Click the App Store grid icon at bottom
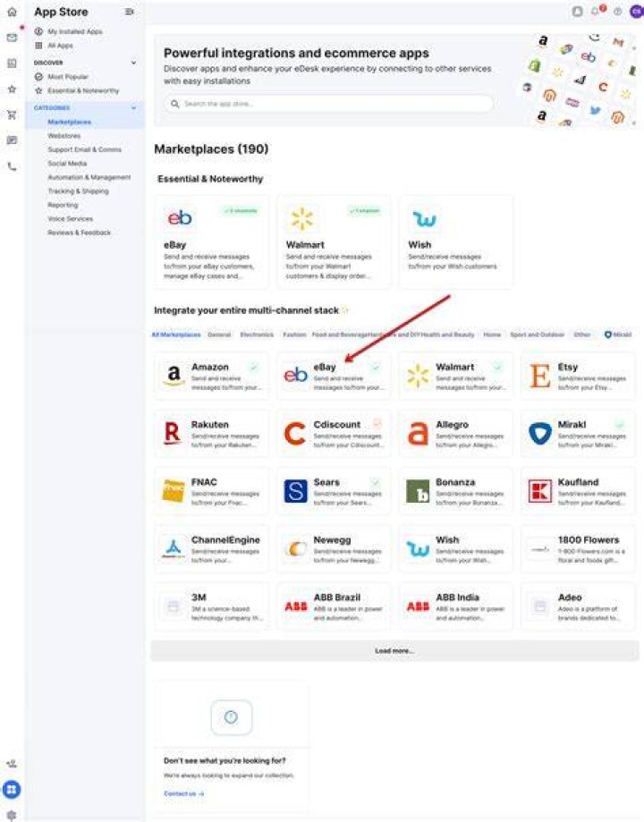The width and height of the screenshot is (644, 822). [x=12, y=789]
